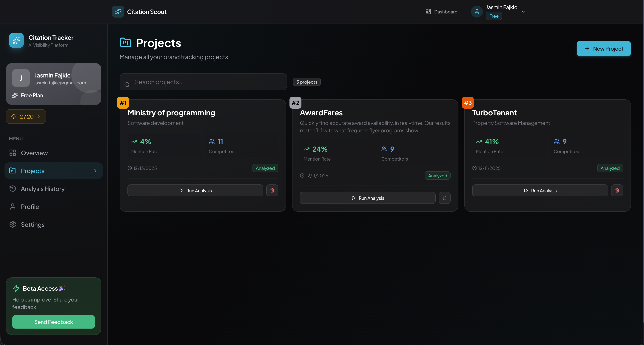Click the Projects folder icon beside heading
This screenshot has width=644, height=345.
(125, 42)
